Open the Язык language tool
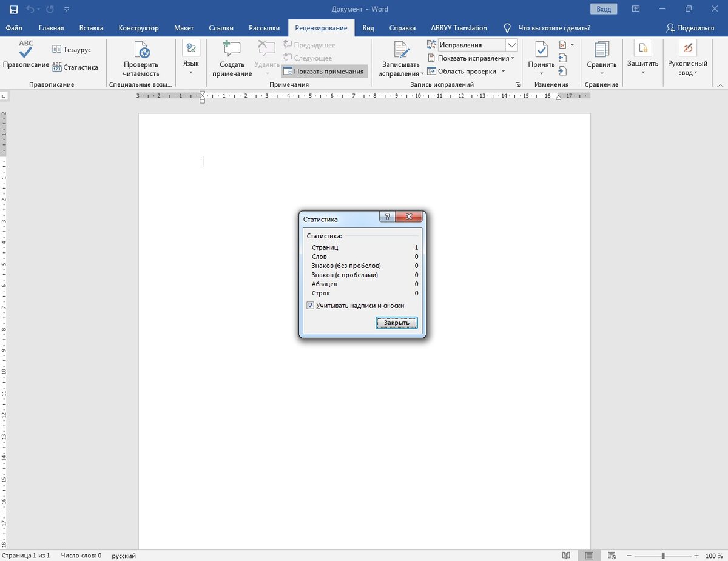Viewport: 728px width, 561px height. click(x=191, y=58)
